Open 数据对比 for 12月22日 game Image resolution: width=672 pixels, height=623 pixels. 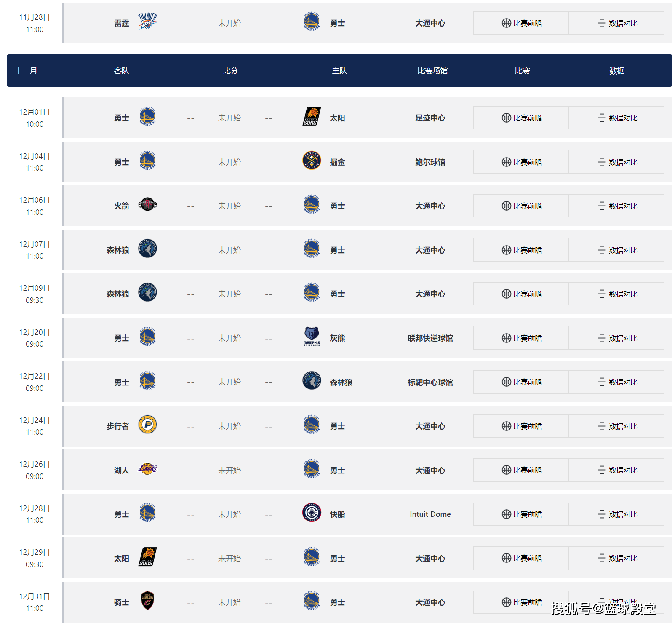[616, 382]
